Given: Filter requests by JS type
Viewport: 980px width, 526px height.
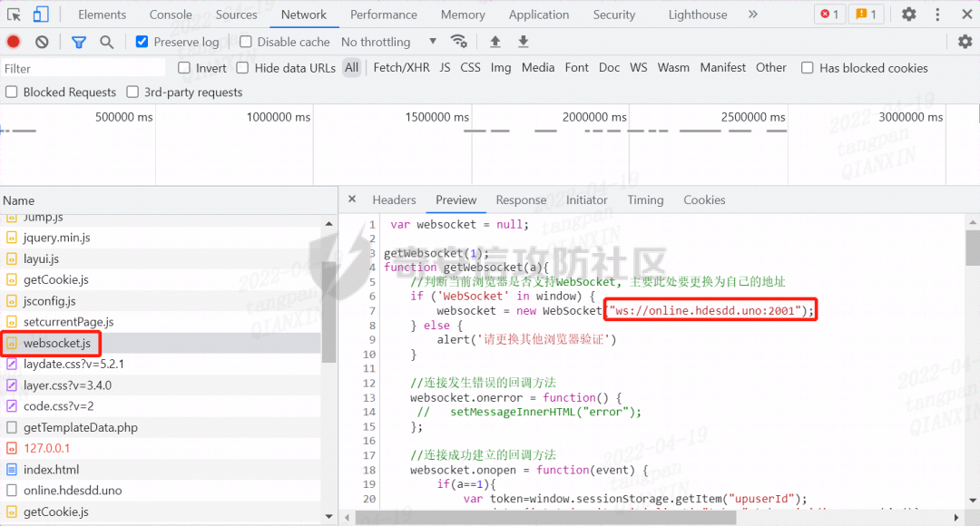Looking at the screenshot, I should (x=445, y=67).
